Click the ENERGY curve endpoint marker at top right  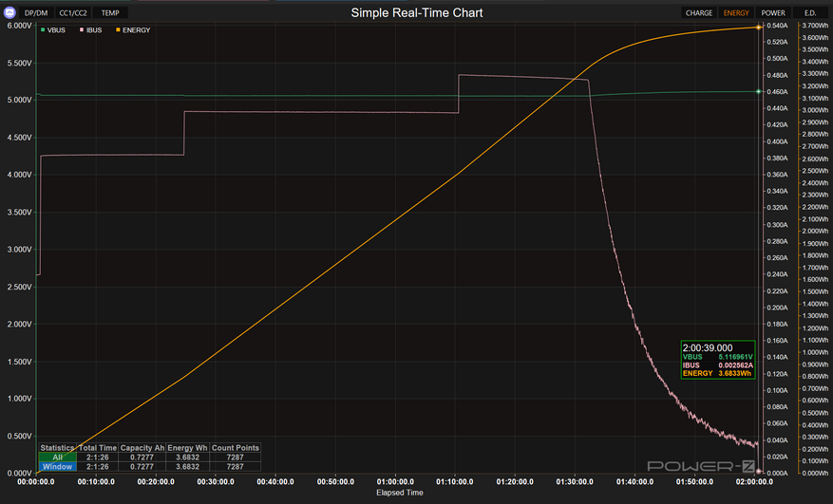pos(758,27)
